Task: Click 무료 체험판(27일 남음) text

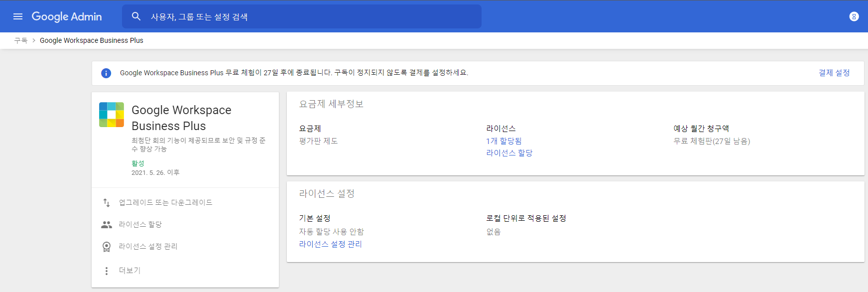Action: (x=712, y=141)
